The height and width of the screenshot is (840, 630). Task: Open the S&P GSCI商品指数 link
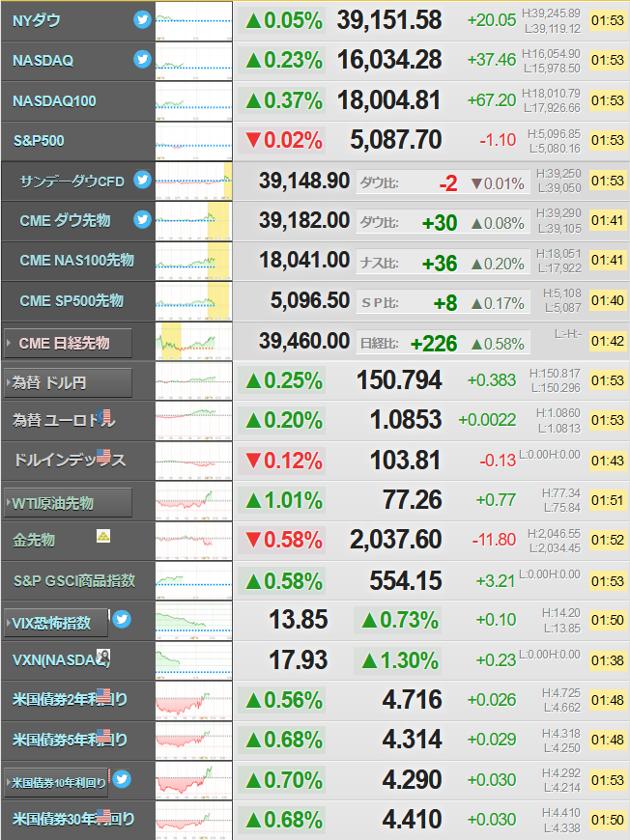tap(74, 580)
